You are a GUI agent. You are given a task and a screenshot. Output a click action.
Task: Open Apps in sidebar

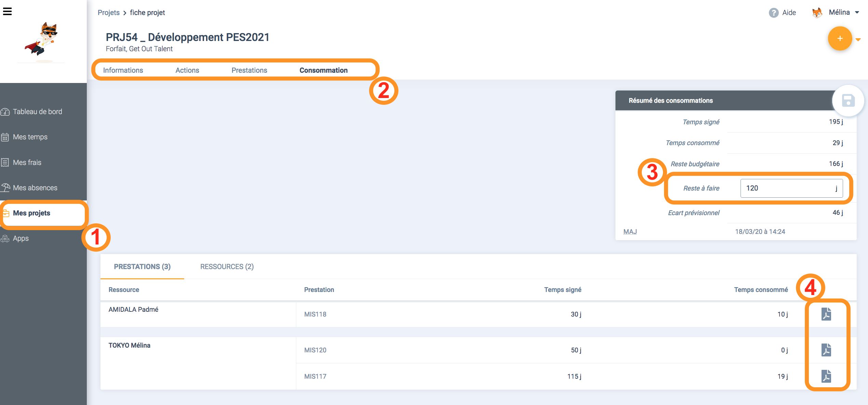click(21, 239)
